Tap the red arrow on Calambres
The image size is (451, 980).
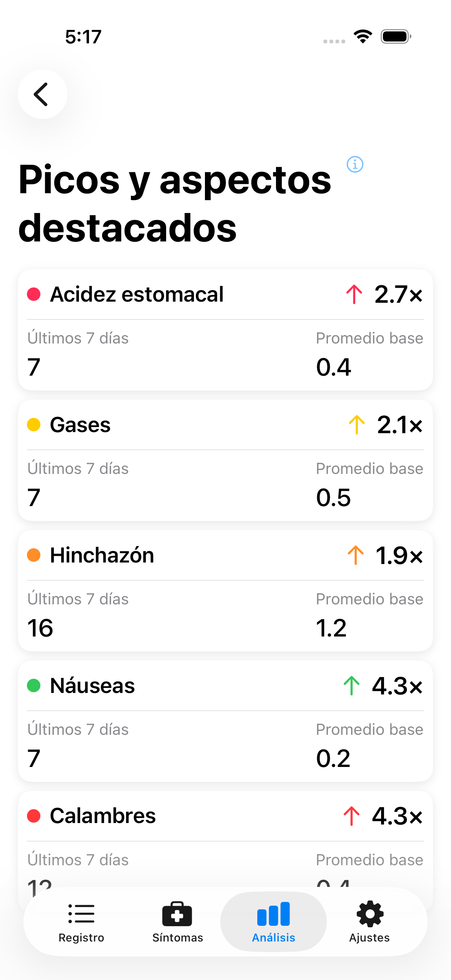click(351, 816)
